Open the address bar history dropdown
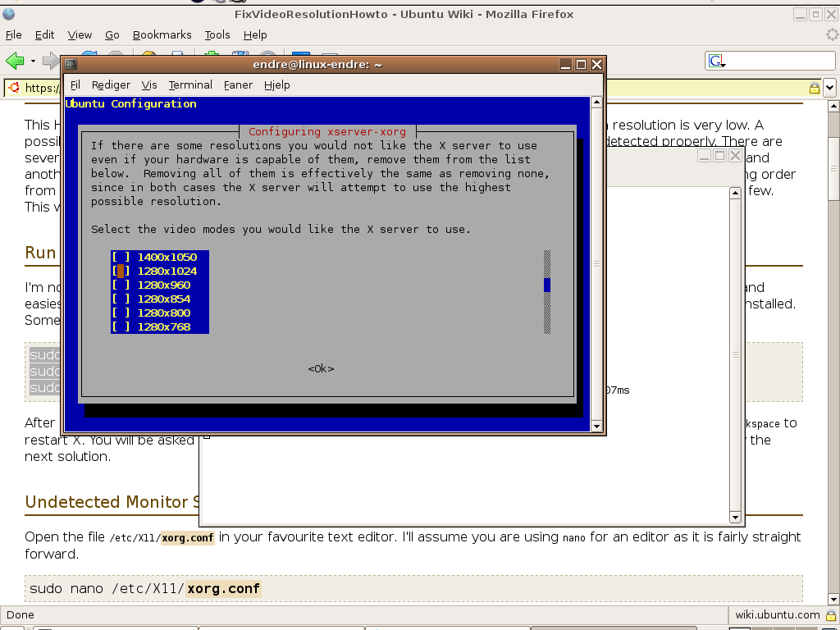Image resolution: width=840 pixels, height=630 pixels. point(830,88)
